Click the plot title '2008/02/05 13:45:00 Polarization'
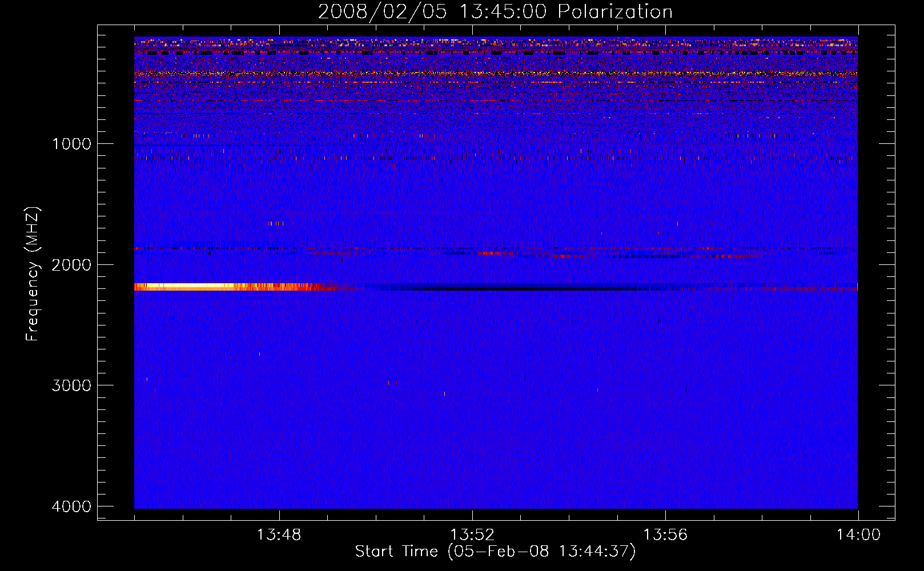 click(x=495, y=11)
